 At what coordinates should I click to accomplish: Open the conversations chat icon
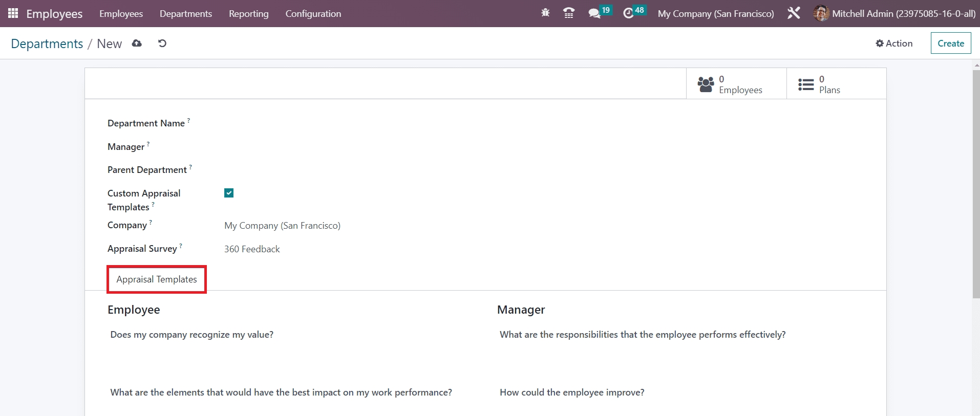[594, 13]
